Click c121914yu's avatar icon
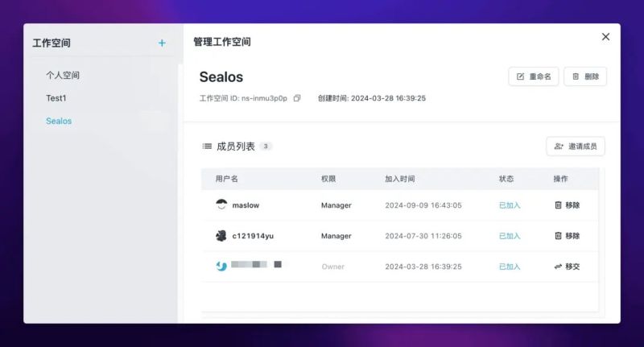 click(x=221, y=236)
